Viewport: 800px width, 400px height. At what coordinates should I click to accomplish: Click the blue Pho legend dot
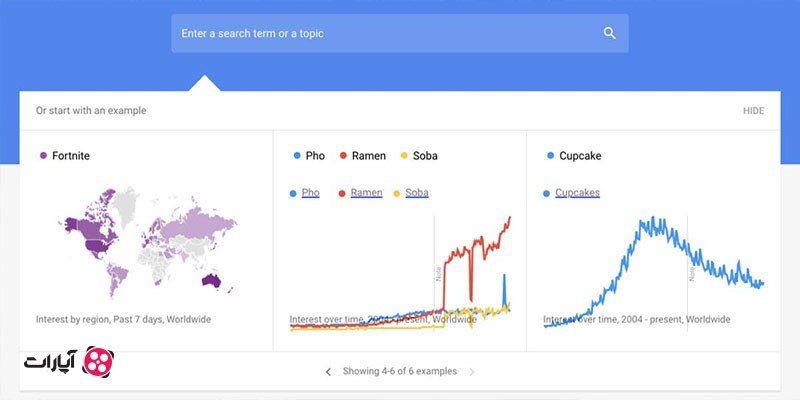(x=296, y=156)
